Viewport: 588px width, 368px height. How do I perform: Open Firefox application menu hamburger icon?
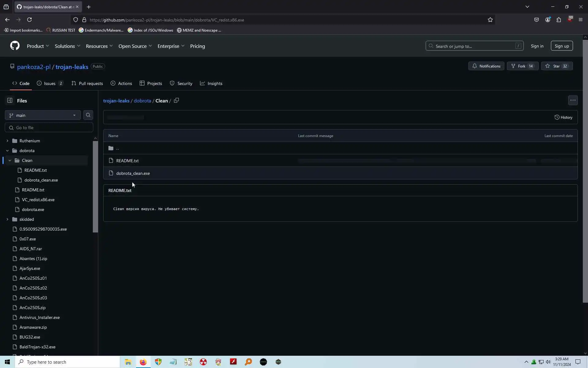coord(580,20)
